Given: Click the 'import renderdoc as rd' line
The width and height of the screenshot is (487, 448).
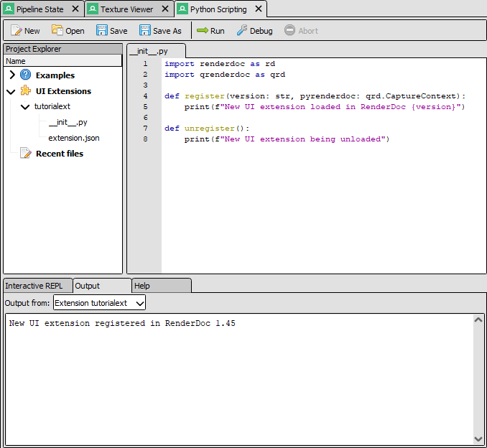Looking at the screenshot, I should (x=220, y=64).
